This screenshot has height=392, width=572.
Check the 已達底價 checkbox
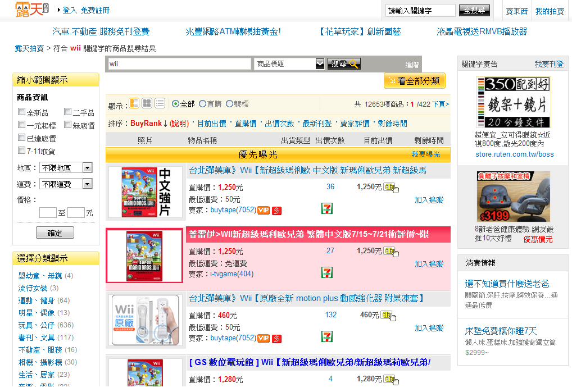pos(21,138)
